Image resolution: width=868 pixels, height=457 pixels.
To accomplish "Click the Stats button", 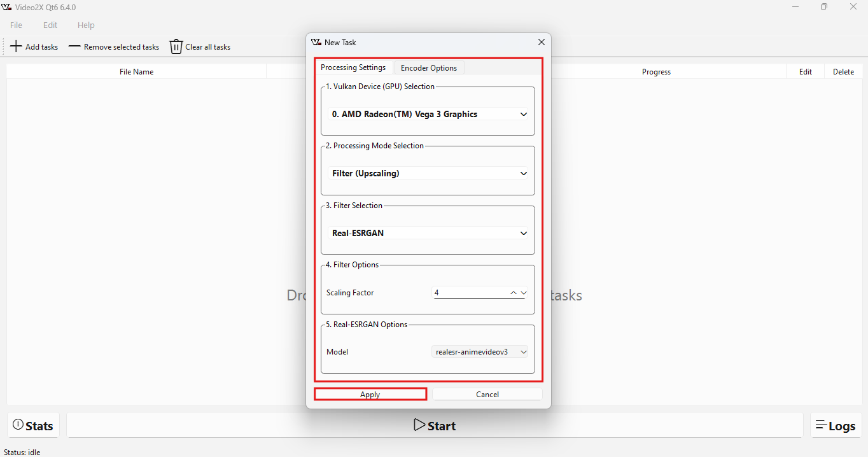I will pyautogui.click(x=34, y=425).
